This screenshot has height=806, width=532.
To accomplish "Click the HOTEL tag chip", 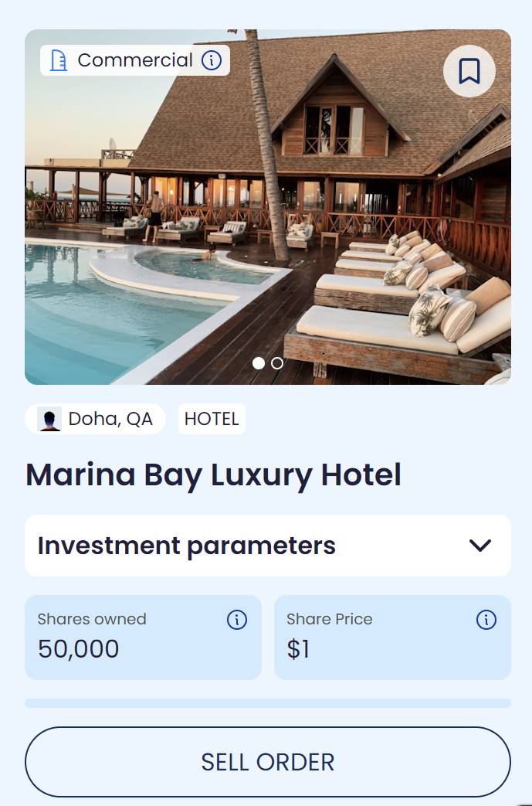I will [x=212, y=419].
